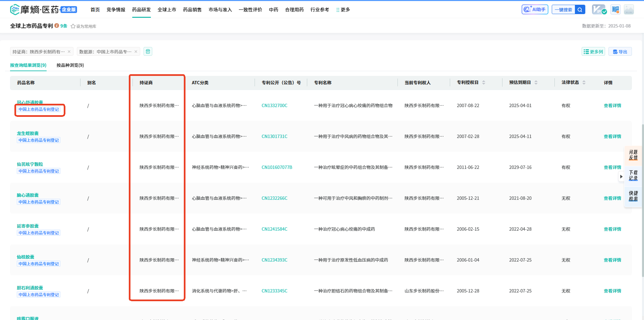Image resolution: width=644 pixels, height=320 pixels.
Task: Click the 9条 result count
Action: 64,26
